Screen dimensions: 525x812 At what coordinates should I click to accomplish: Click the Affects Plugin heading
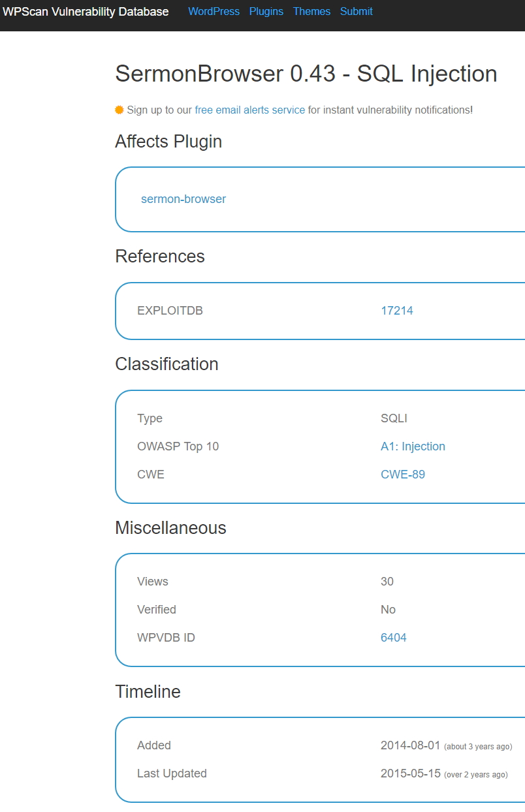[168, 142]
